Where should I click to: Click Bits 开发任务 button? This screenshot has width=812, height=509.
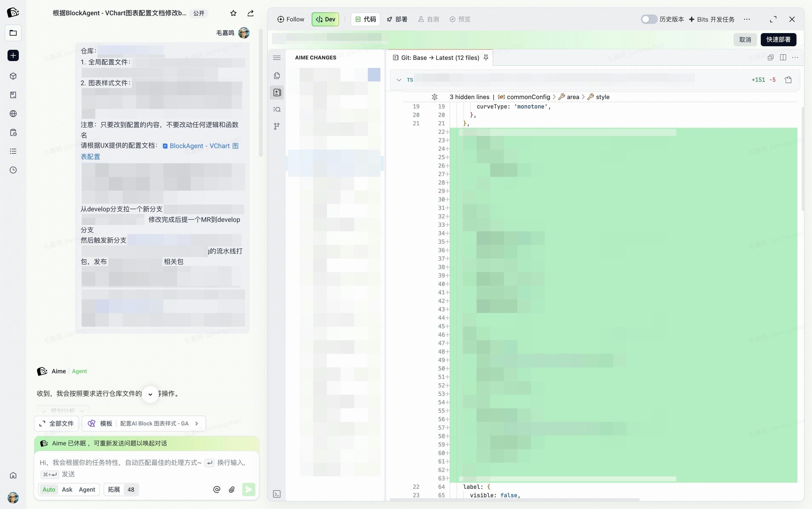coord(712,19)
